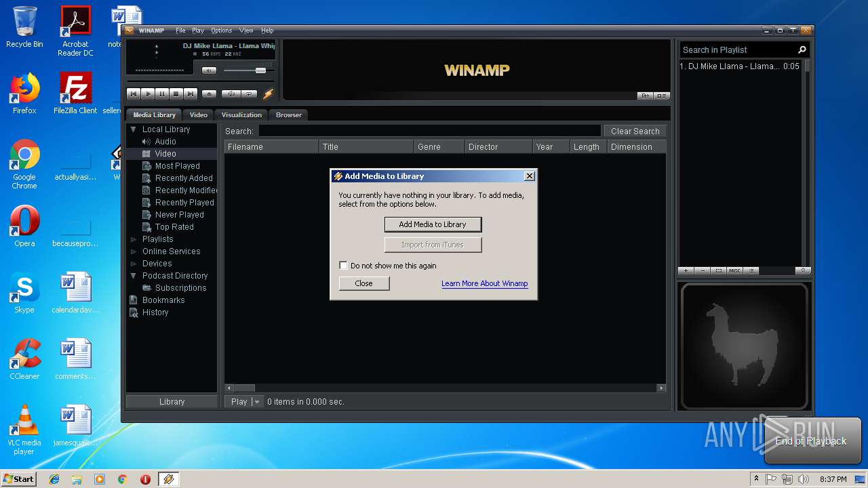The image size is (868, 488).
Task: Select Recently Added view
Action: [184, 178]
